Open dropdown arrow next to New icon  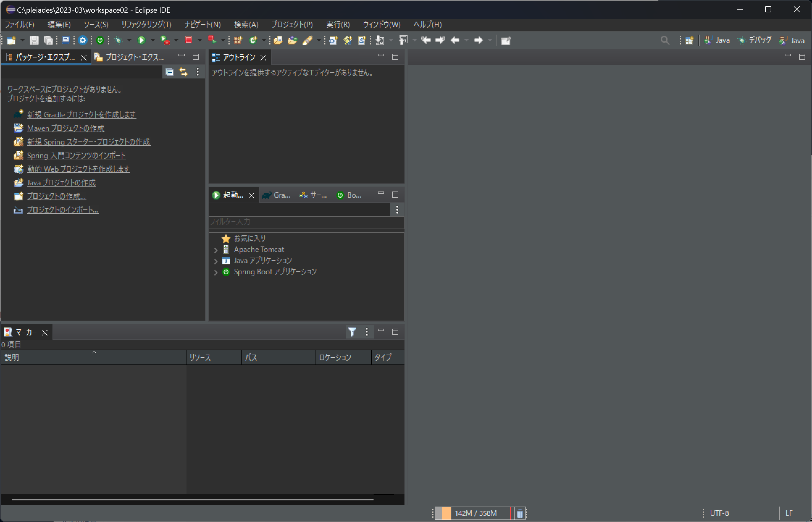[x=22, y=40]
